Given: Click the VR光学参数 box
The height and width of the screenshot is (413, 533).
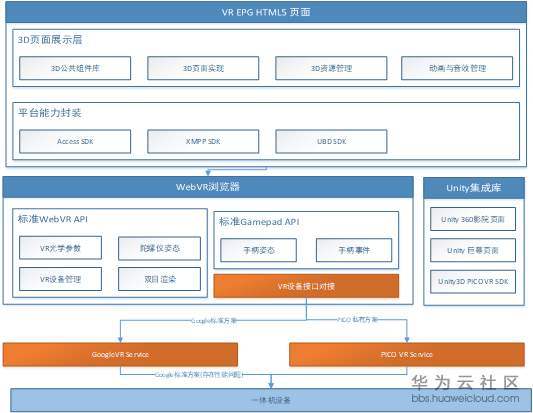Looking at the screenshot, I should pos(60,248).
